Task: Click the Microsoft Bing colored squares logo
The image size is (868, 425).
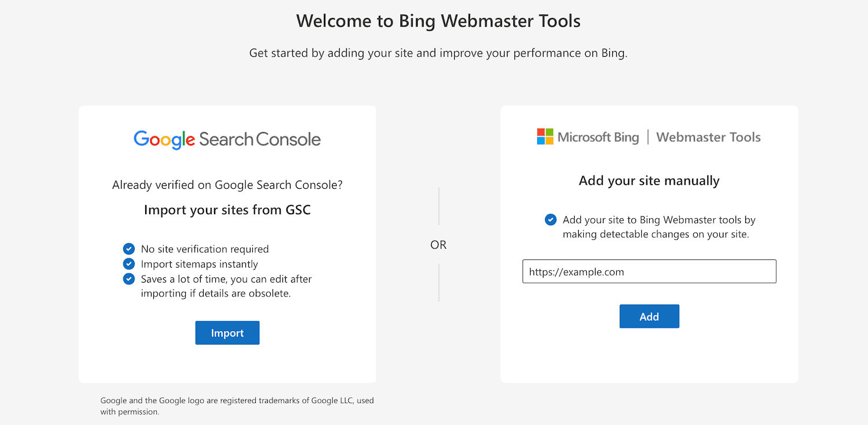Action: tap(544, 136)
